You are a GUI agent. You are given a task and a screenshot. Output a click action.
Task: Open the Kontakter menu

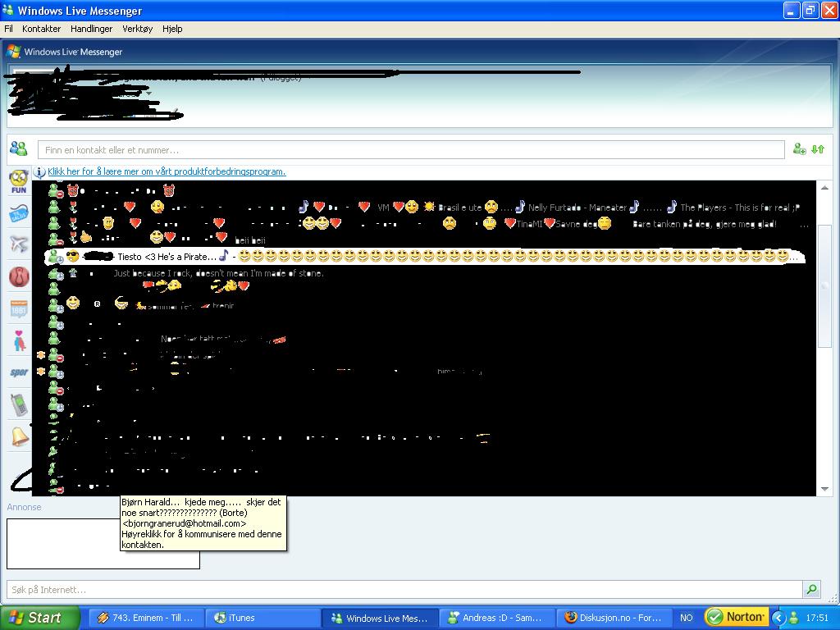41,29
